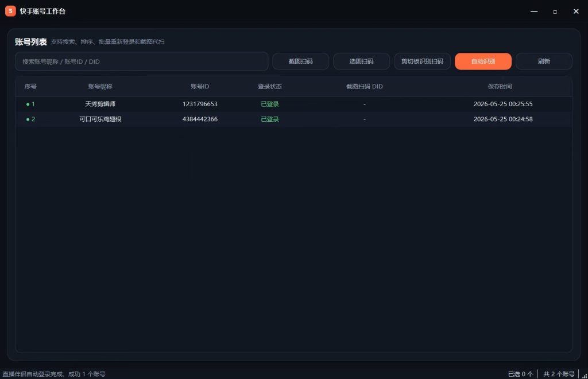588x379 pixels.
Task: Close the 快手账号工作台 window
Action: pyautogui.click(x=576, y=11)
